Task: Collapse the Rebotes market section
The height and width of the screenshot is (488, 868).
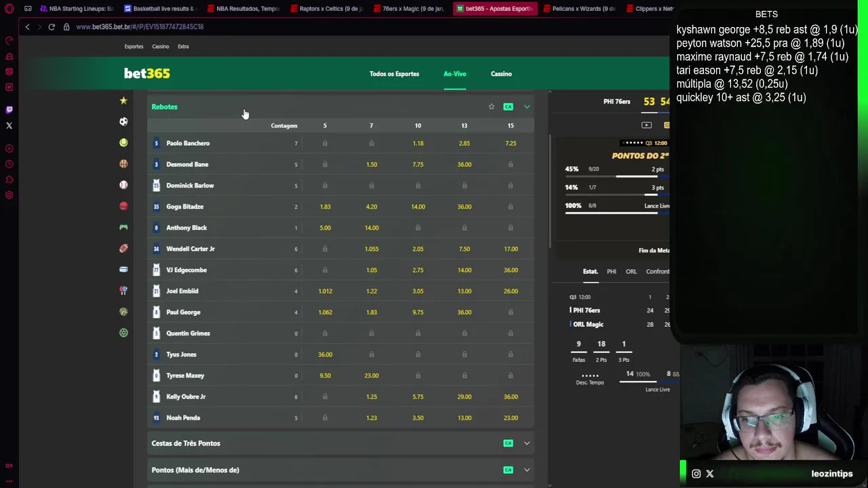Action: 527,106
